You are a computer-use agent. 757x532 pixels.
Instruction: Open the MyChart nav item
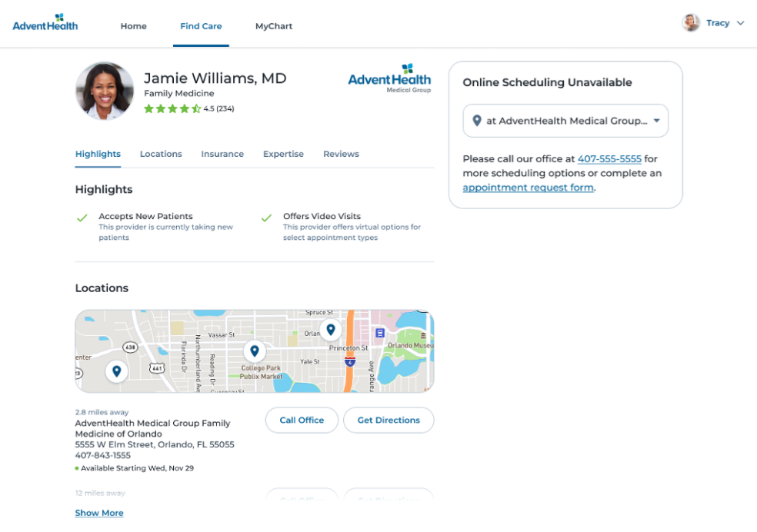(x=274, y=26)
